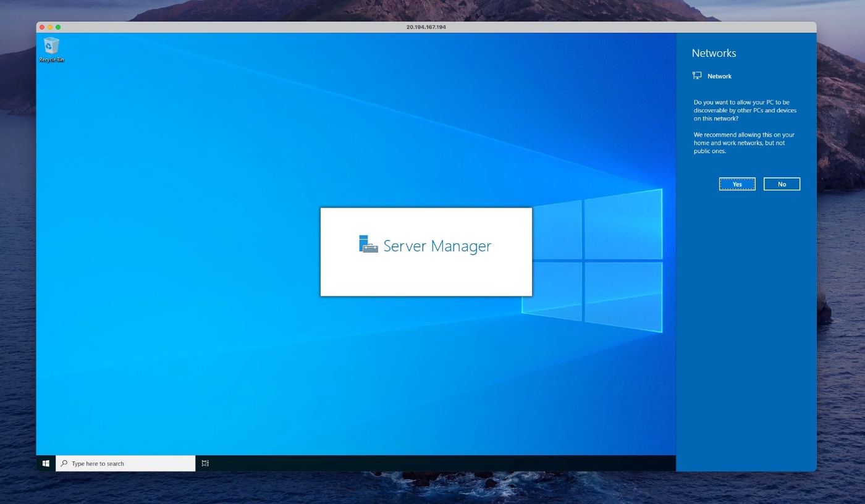Minimize the remote desktop window with yellow button
The height and width of the screenshot is (504, 865).
(50, 27)
